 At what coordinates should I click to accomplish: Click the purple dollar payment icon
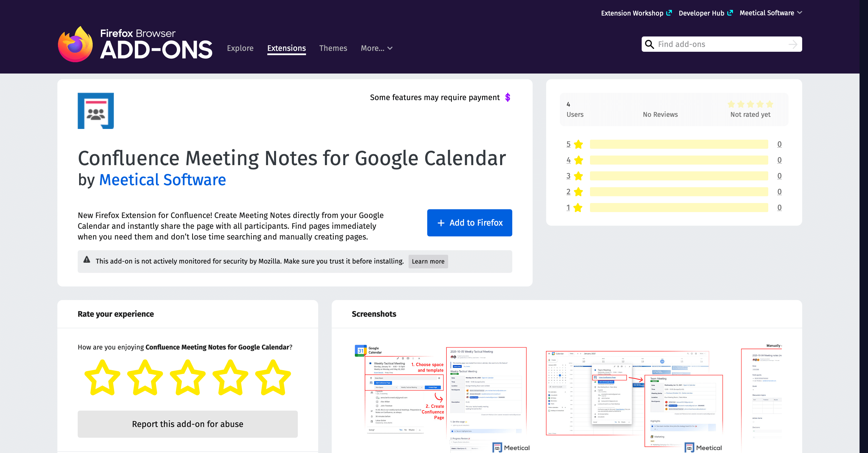pos(507,98)
